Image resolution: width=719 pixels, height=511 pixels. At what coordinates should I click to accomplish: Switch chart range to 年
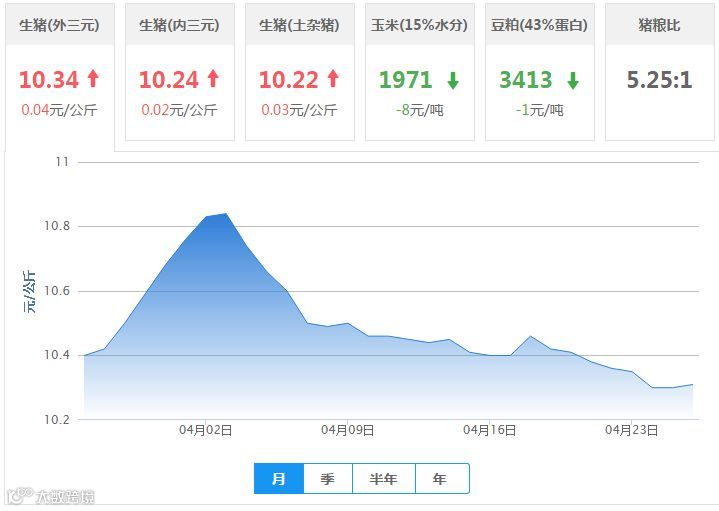point(442,478)
